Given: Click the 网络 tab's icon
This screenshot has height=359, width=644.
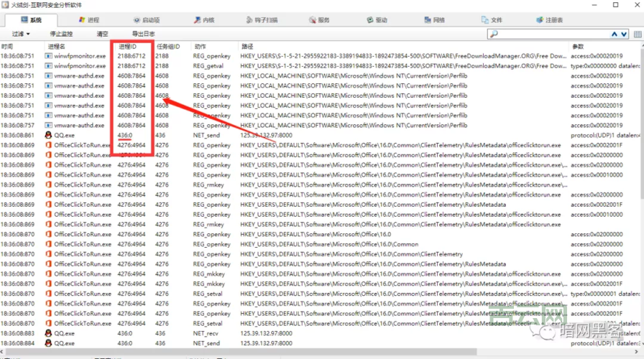Looking at the screenshot, I should pos(425,21).
